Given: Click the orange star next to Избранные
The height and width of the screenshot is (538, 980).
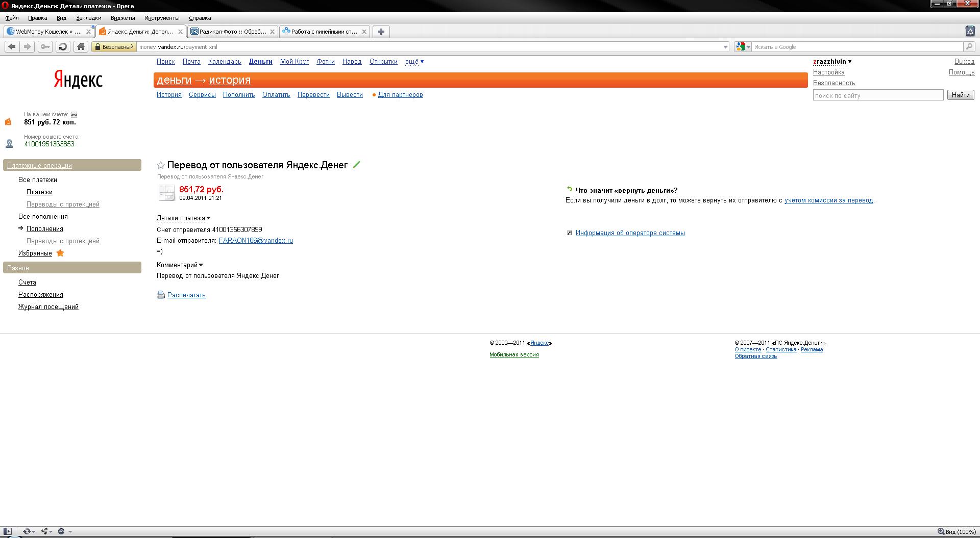Looking at the screenshot, I should [x=60, y=253].
